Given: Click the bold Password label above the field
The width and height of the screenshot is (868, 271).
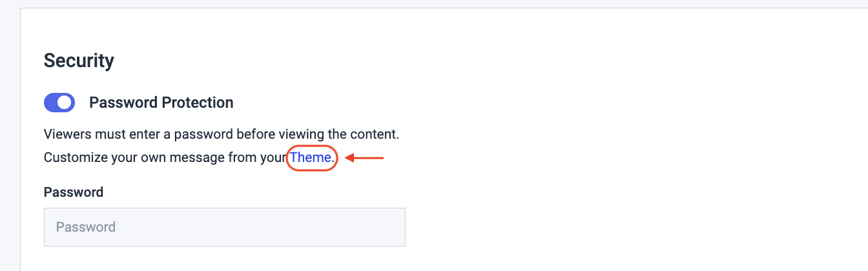Looking at the screenshot, I should click(74, 192).
